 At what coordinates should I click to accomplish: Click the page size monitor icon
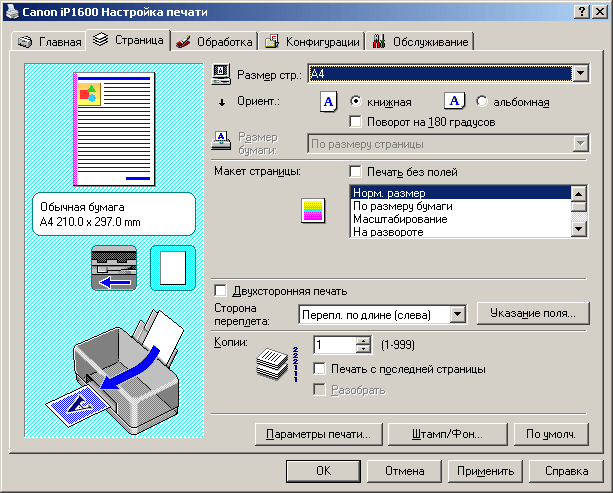(x=221, y=74)
